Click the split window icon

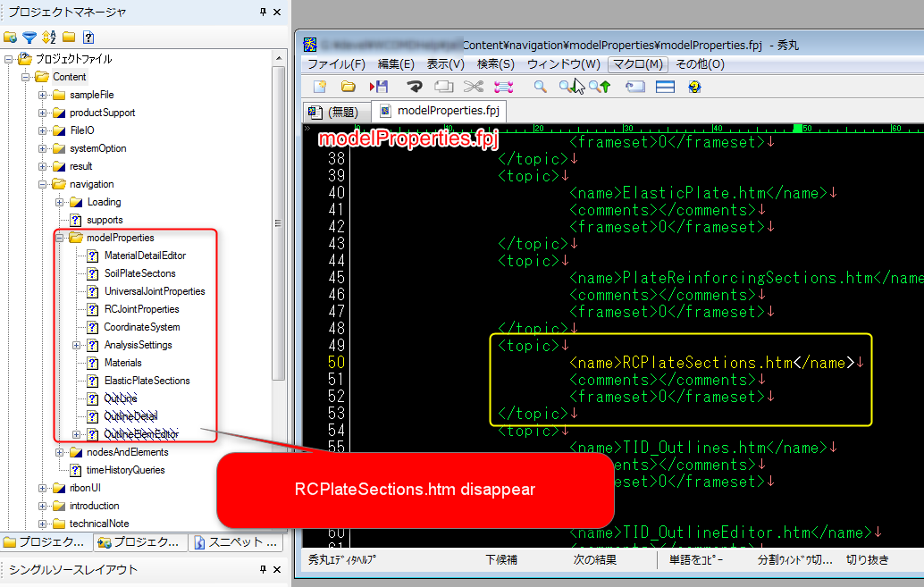tap(666, 87)
